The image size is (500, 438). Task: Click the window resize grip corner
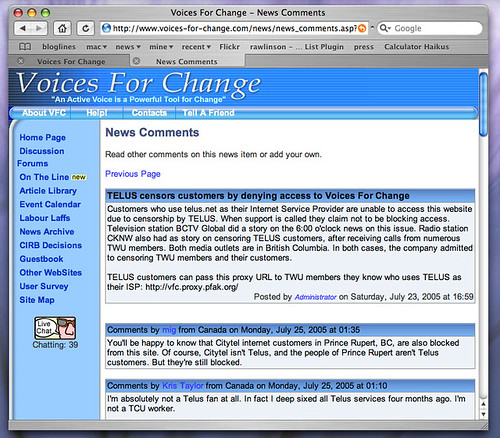[483, 425]
